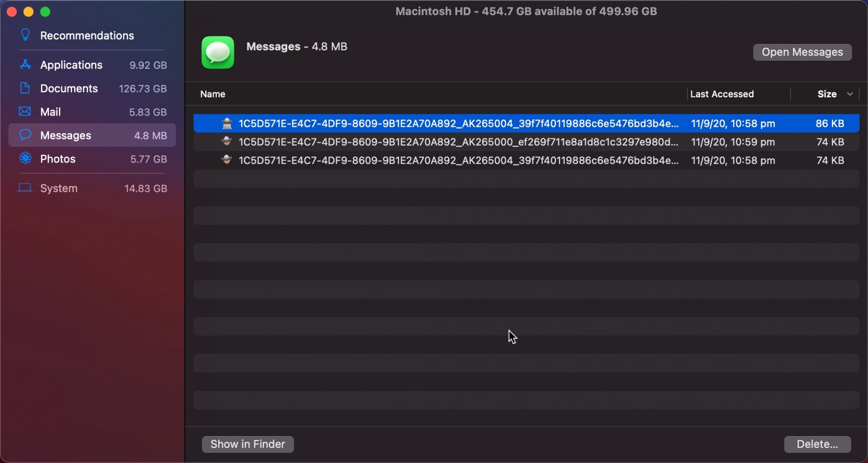Select the file name ending AK265000_ef269f711e8a1d8c1c3297e980d...

click(458, 142)
